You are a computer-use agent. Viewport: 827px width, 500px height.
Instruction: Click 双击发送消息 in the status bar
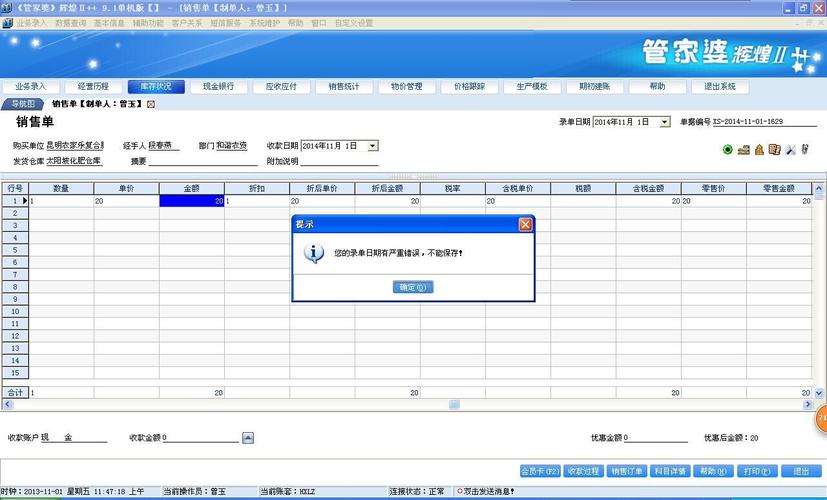click(x=485, y=492)
